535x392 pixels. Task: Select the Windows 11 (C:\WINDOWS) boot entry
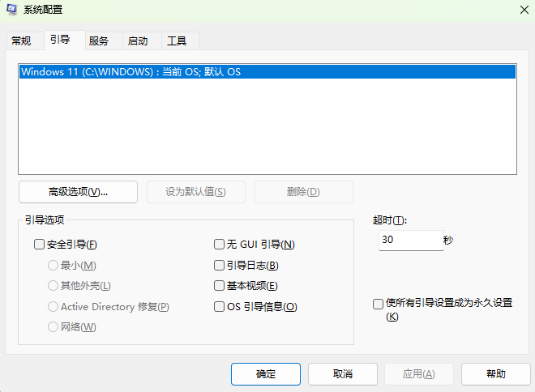click(x=267, y=71)
